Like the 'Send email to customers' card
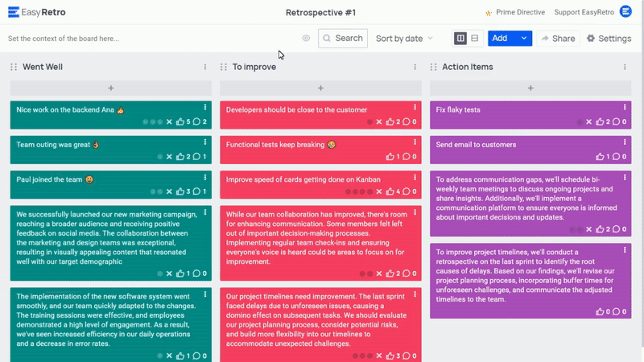 (x=599, y=157)
